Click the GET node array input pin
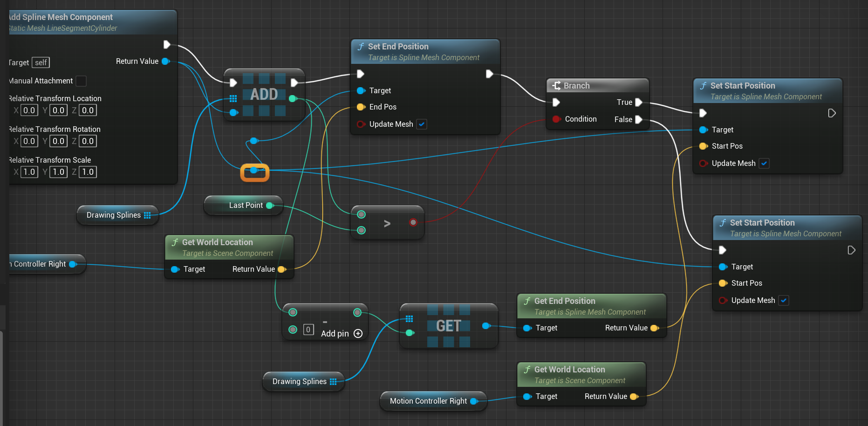 tap(409, 319)
